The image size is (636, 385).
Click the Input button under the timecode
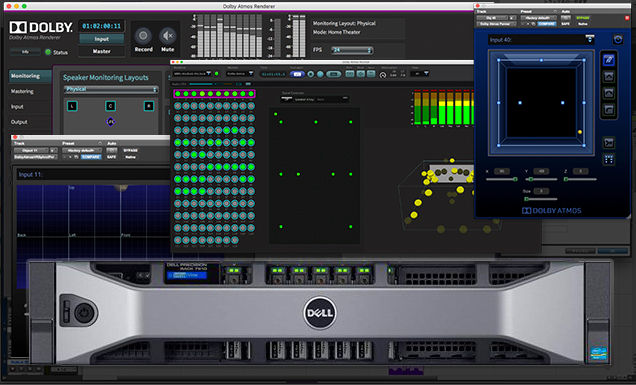[101, 39]
